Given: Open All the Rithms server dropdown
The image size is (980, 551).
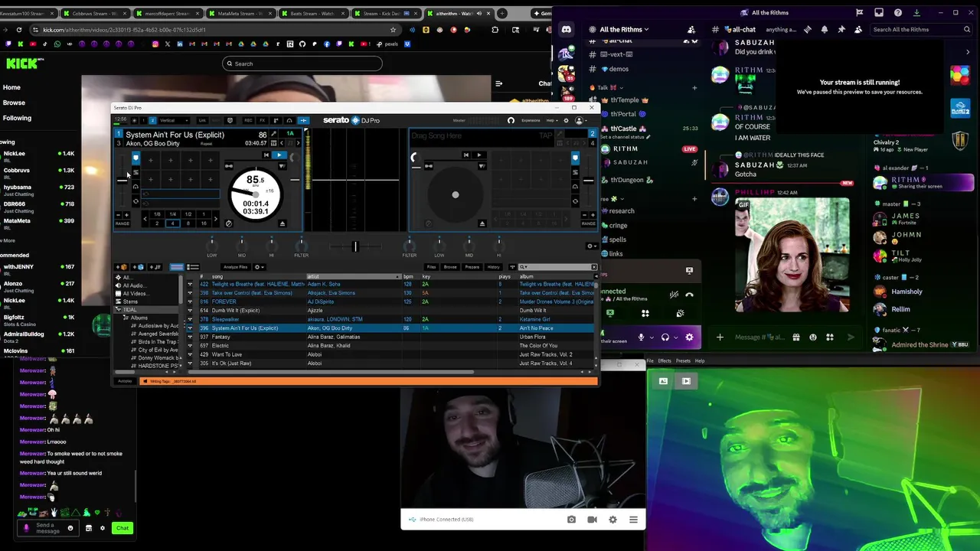Looking at the screenshot, I should click(624, 30).
